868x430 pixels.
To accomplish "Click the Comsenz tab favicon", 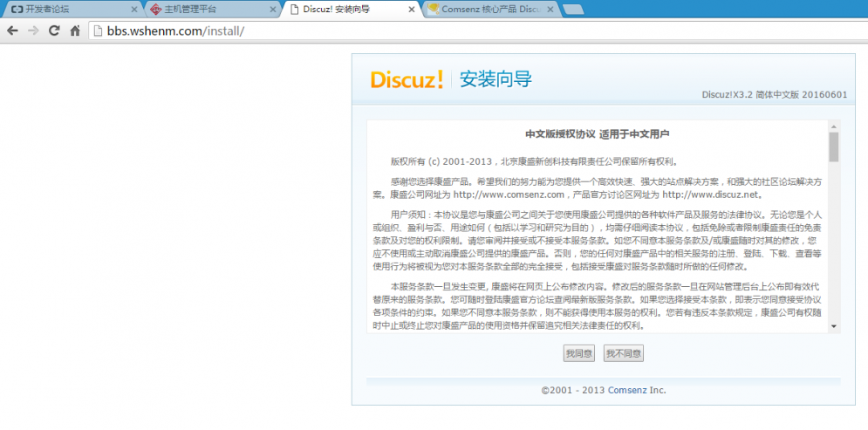I will click(434, 9).
